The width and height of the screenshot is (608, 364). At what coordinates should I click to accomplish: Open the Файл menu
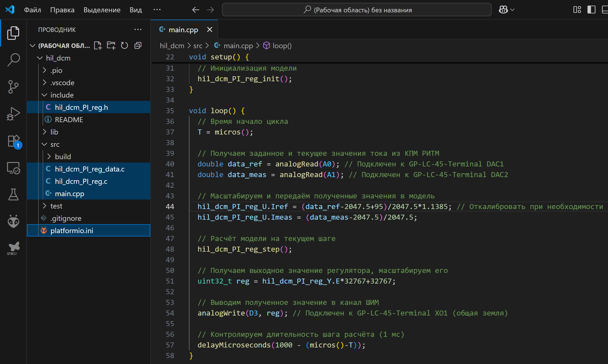click(x=33, y=10)
